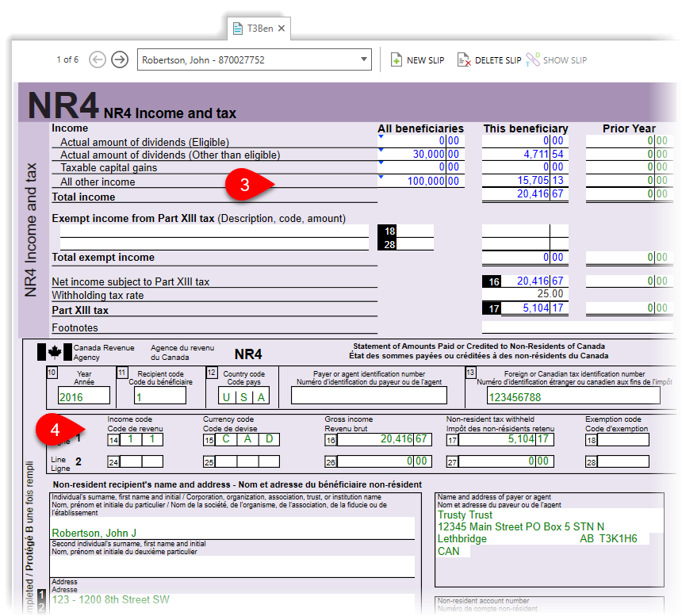Click the Country code USA field
Screen dimensions: 682x616
[243, 396]
